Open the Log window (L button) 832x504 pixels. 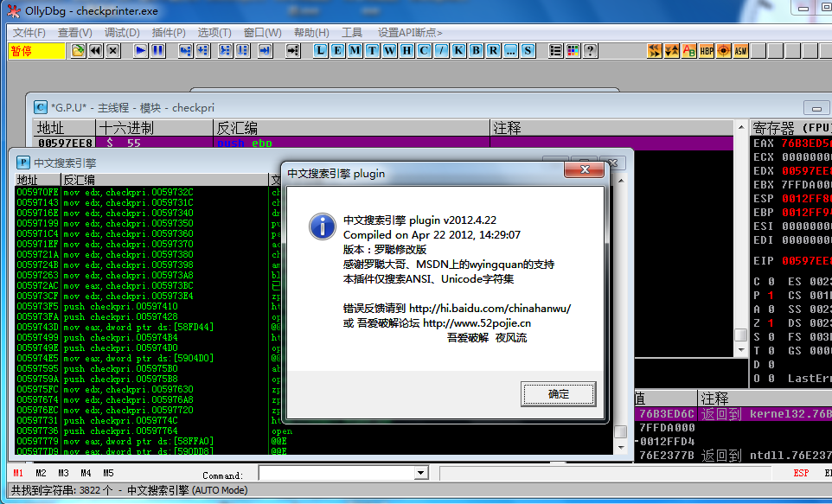321,50
